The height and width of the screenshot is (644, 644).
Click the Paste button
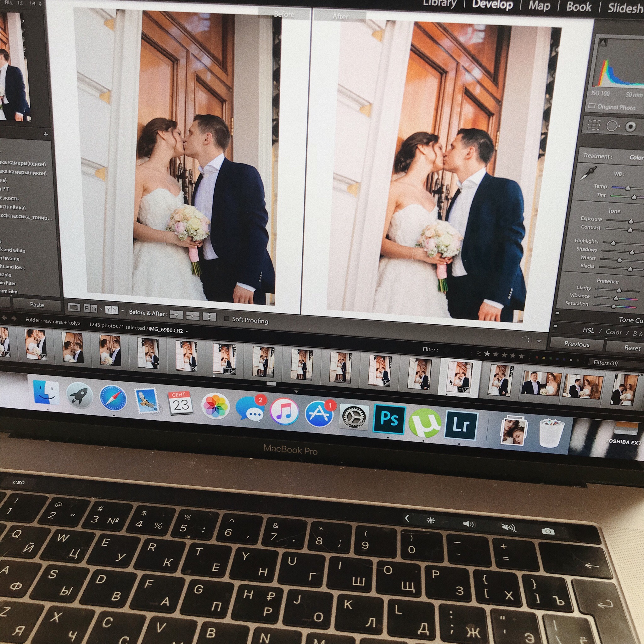[37, 305]
